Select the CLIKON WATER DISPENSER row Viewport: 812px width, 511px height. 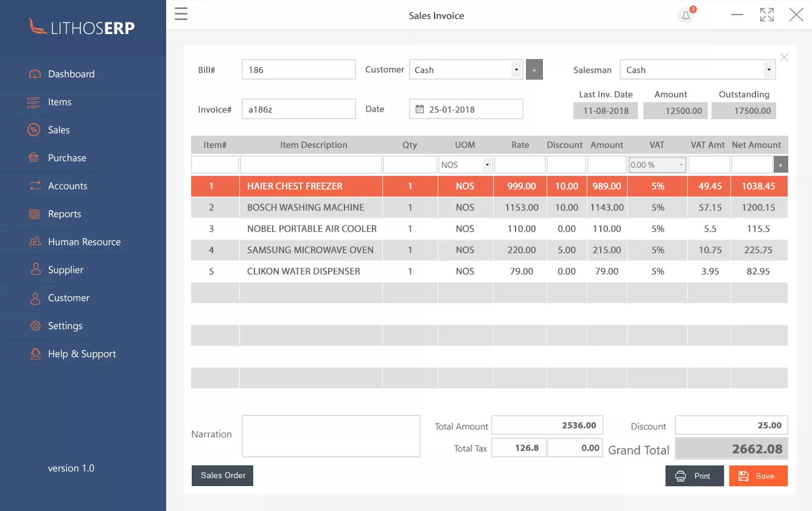(x=489, y=271)
